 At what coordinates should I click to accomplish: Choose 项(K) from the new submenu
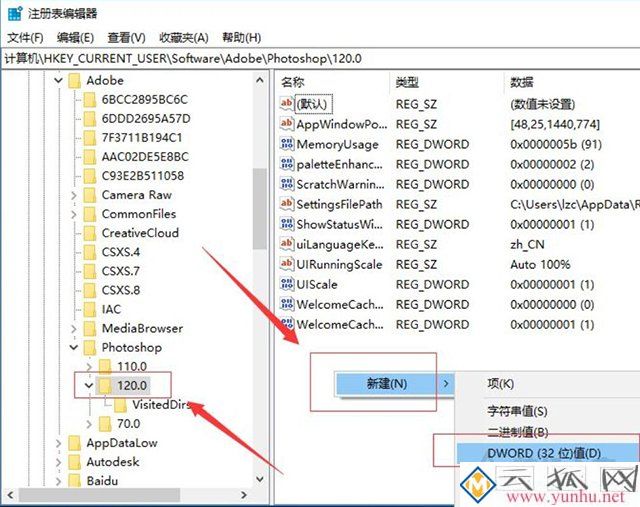point(500,384)
